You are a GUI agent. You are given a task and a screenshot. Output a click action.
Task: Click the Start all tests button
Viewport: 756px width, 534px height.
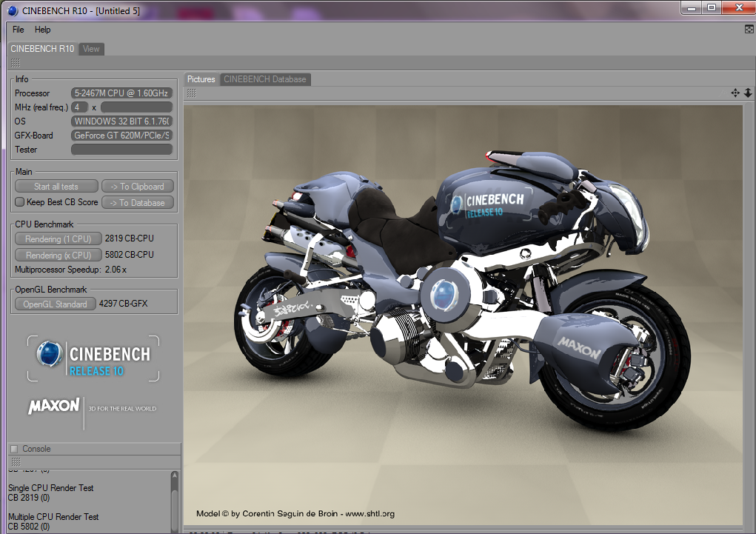[56, 186]
